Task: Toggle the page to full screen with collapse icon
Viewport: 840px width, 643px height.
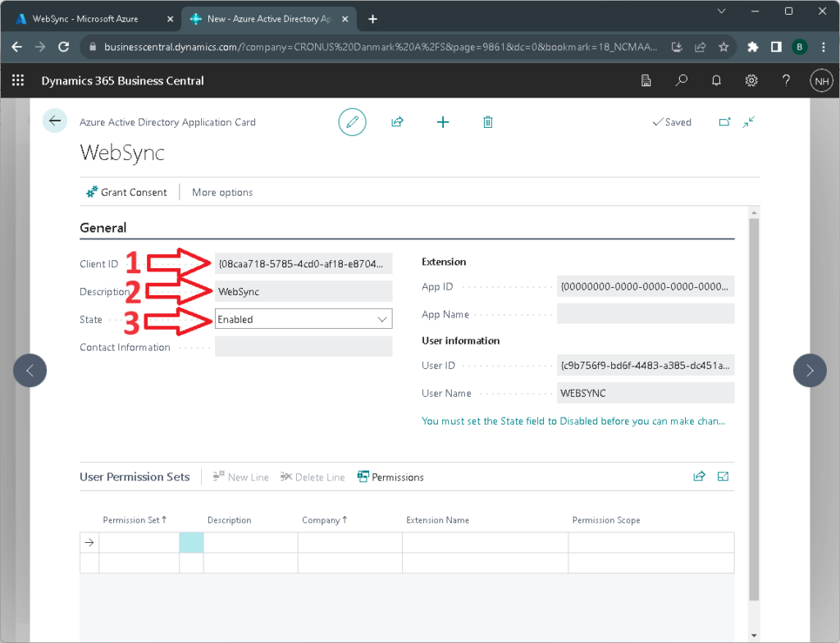Action: tap(748, 121)
